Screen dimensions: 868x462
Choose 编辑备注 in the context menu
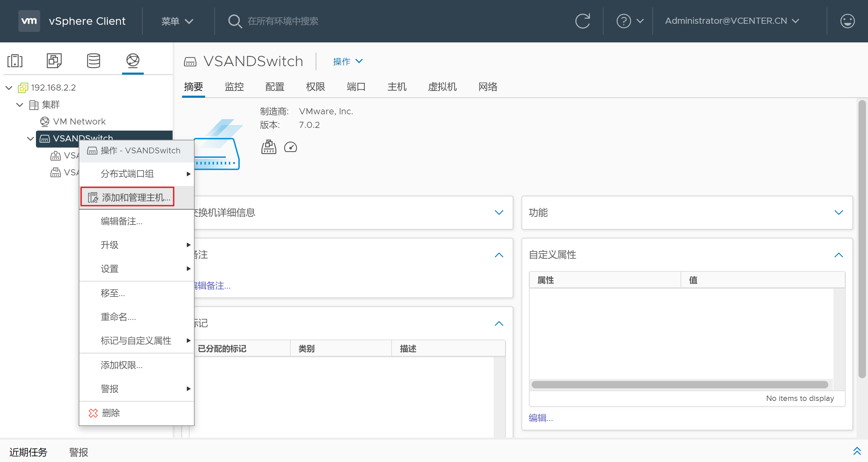[x=137, y=221]
